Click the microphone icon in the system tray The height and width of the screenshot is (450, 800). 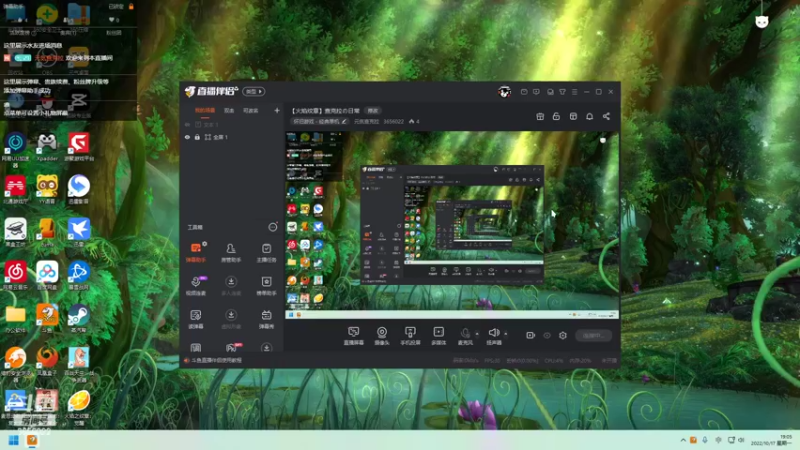pyautogui.click(x=705, y=440)
